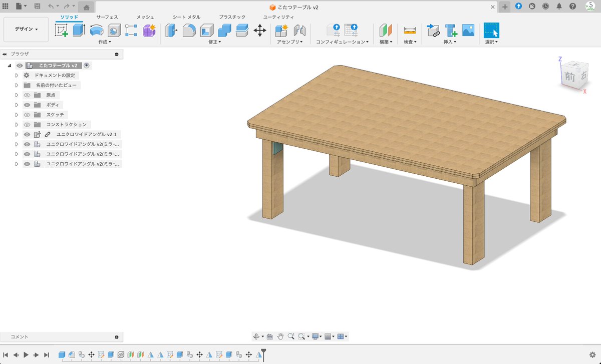The image size is (601, 364).
Task: Open the 選択 dropdown menu
Action: coord(491,42)
